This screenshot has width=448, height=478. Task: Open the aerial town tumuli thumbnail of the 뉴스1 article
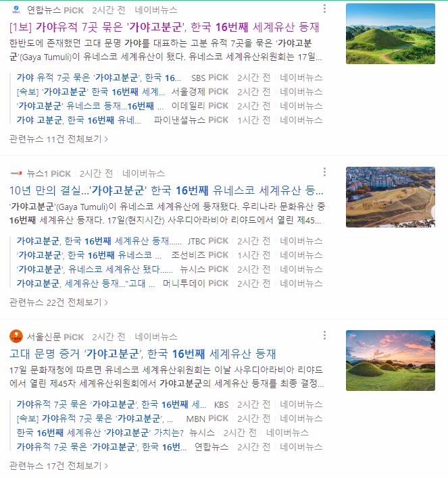click(391, 197)
